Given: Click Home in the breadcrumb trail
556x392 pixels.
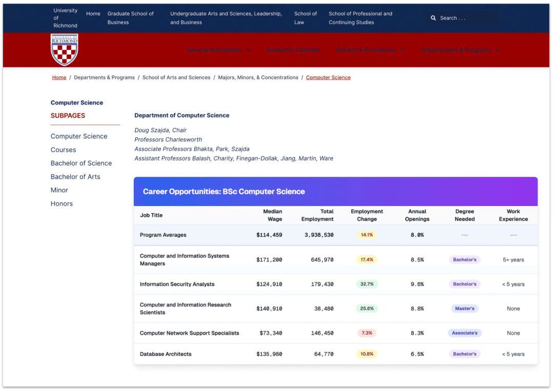Looking at the screenshot, I should tap(59, 77).
